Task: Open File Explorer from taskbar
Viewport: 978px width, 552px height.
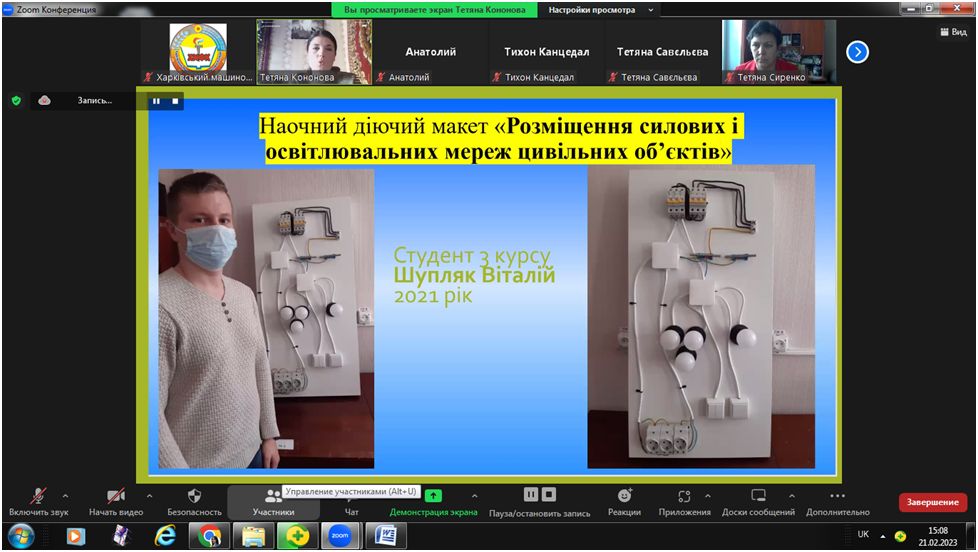Action: [253, 536]
